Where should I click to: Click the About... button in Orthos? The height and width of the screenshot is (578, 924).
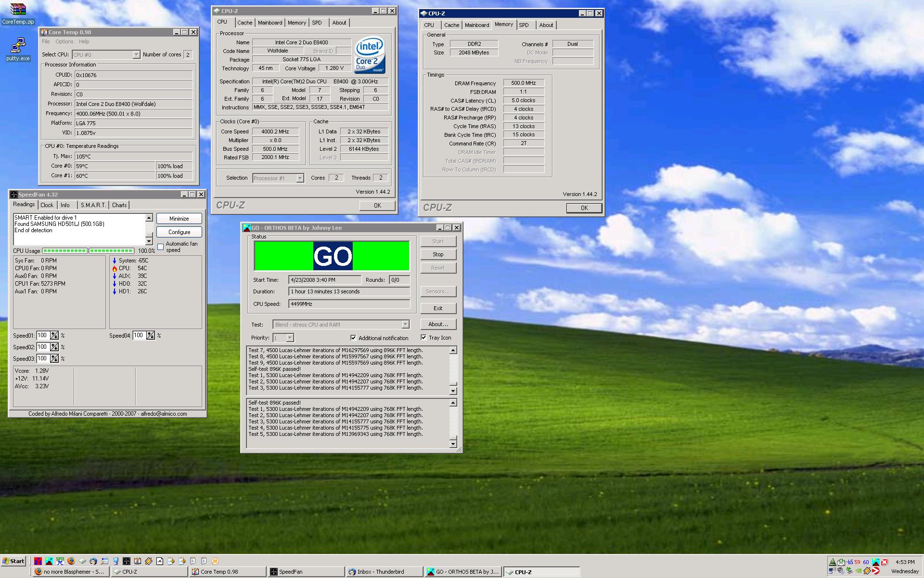pyautogui.click(x=438, y=324)
